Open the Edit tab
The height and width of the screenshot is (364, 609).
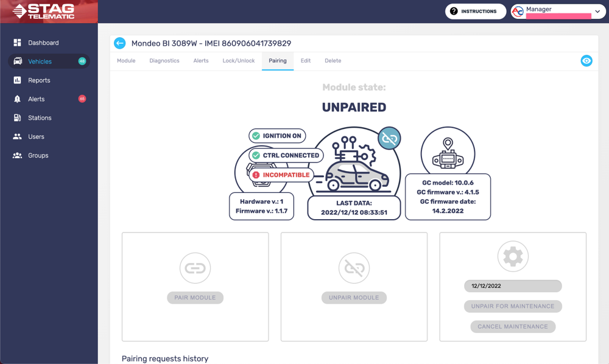[306, 60]
